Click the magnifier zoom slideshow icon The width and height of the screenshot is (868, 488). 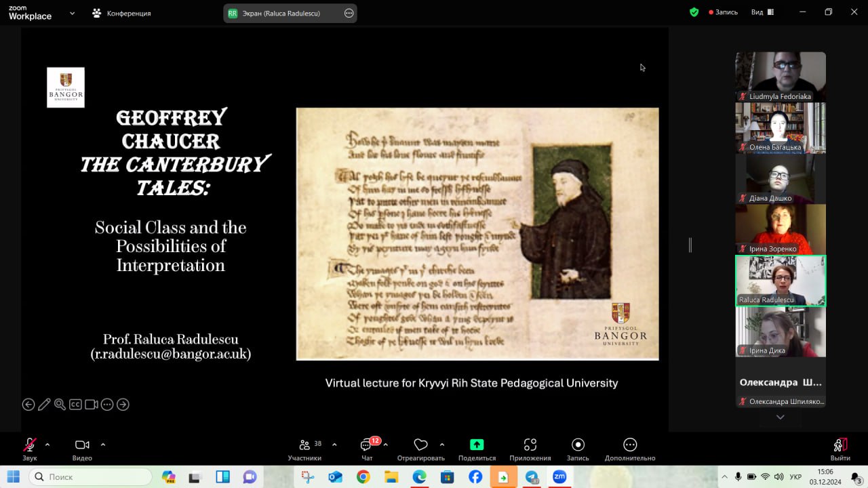coord(60,405)
